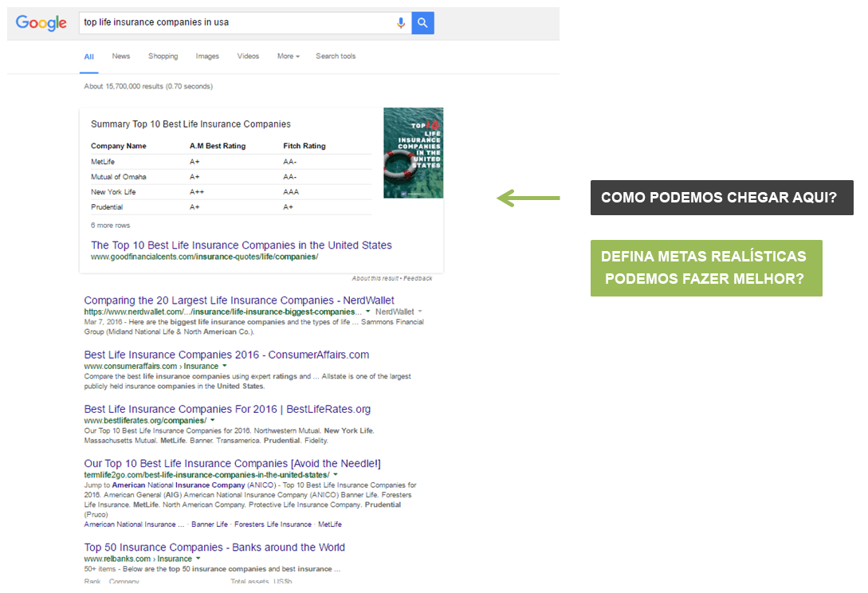Expand the consumeraffairs.com URL dropdown arrow
This screenshot has width=868, height=593.
tap(225, 366)
